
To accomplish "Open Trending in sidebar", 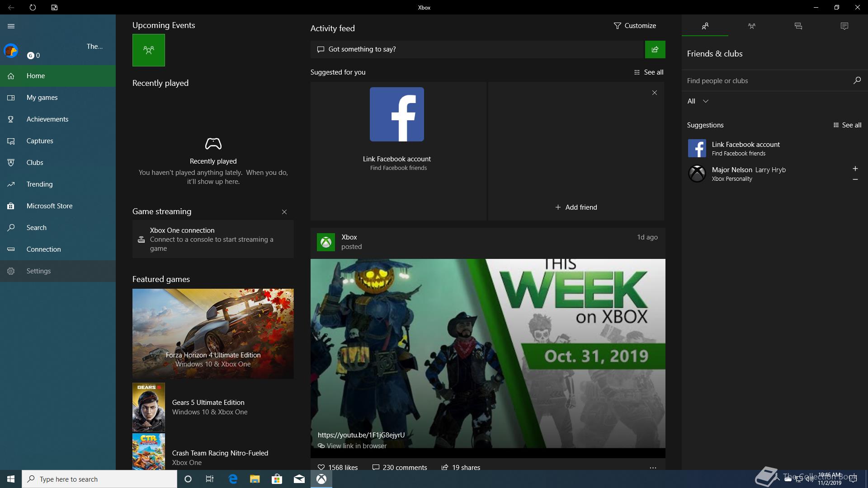I will point(58,184).
